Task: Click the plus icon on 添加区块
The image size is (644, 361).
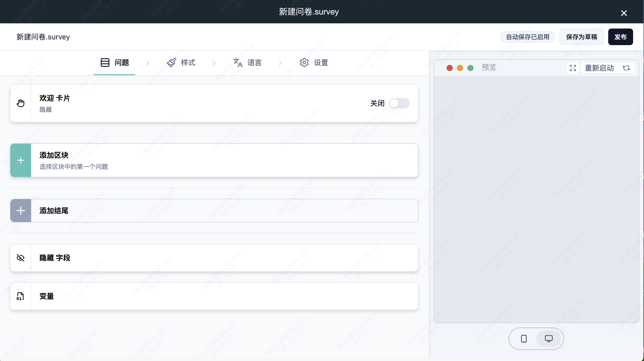Action: pyautogui.click(x=21, y=160)
